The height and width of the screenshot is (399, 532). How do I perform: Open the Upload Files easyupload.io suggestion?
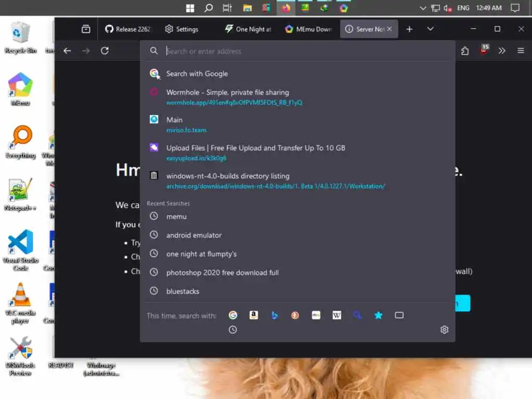pos(298,153)
